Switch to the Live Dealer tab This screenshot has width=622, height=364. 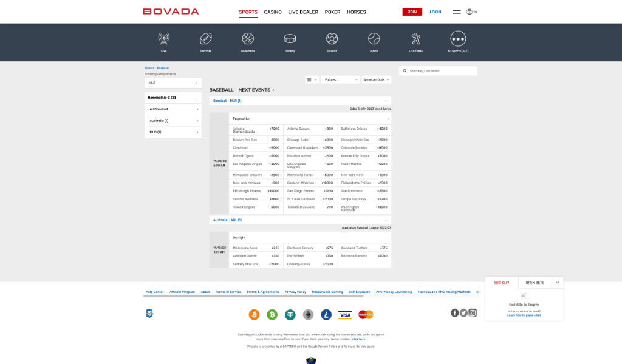pyautogui.click(x=303, y=12)
